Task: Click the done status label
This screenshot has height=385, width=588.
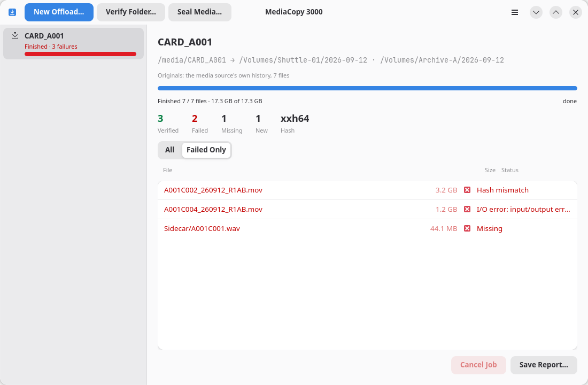Action: (570, 101)
